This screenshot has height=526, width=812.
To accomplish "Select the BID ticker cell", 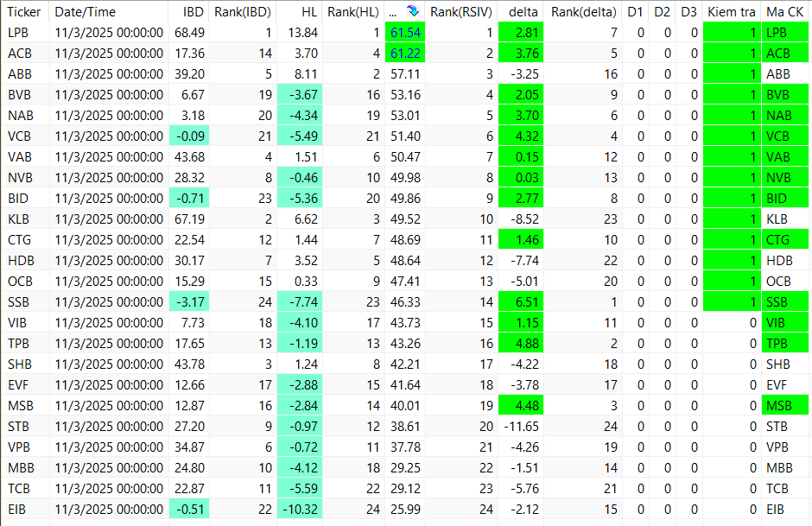I will [25, 199].
